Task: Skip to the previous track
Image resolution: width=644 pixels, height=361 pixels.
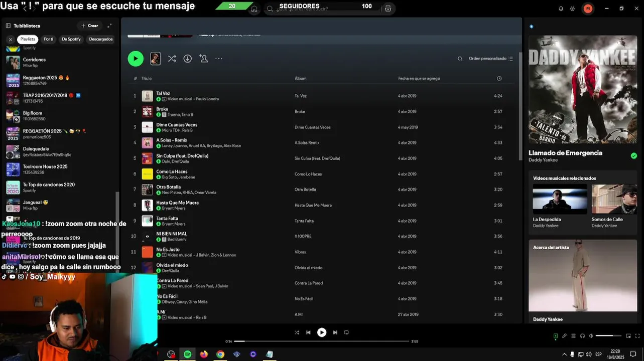Action: (x=308, y=332)
